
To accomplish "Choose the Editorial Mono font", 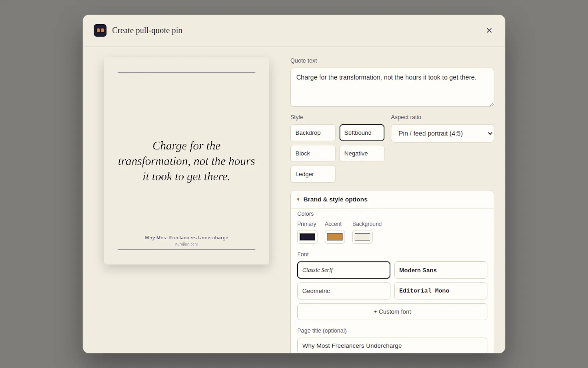I will pyautogui.click(x=441, y=291).
